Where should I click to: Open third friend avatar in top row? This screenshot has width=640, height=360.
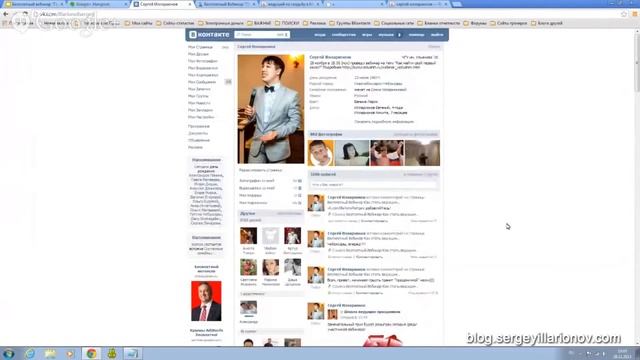[293, 236]
